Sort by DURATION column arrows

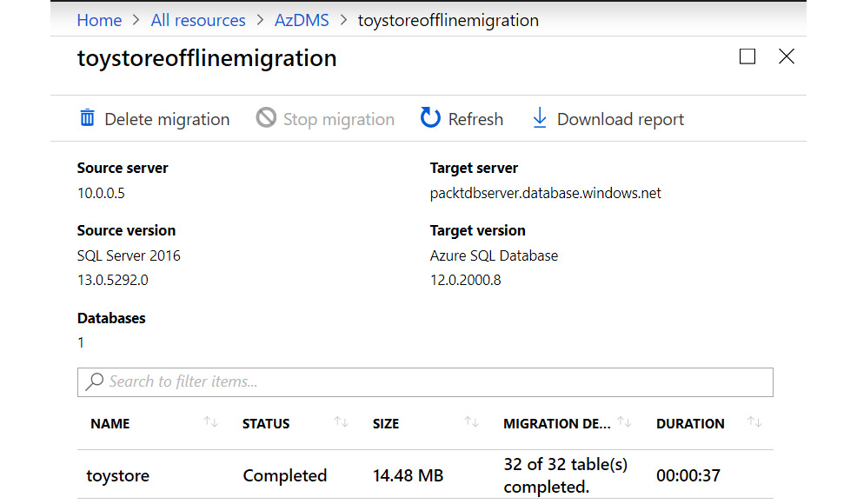pyautogui.click(x=754, y=422)
